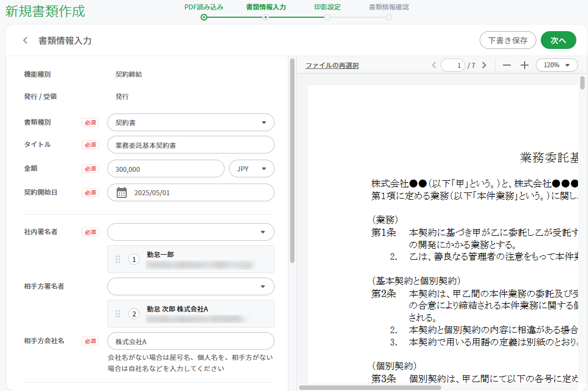Image resolution: width=588 pixels, height=391 pixels.
Task: Go back using the arrow beside 書類情報入力
Action: click(25, 41)
